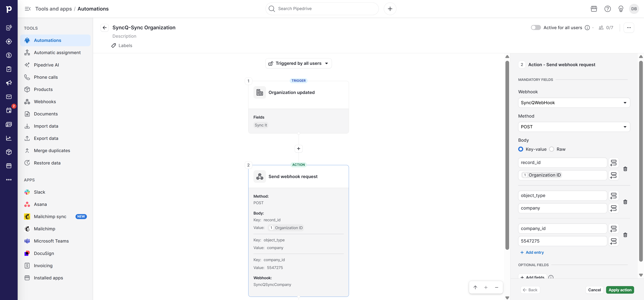The image size is (644, 300).
Task: Open Automatic assignment in Tools menu
Action: (55, 53)
